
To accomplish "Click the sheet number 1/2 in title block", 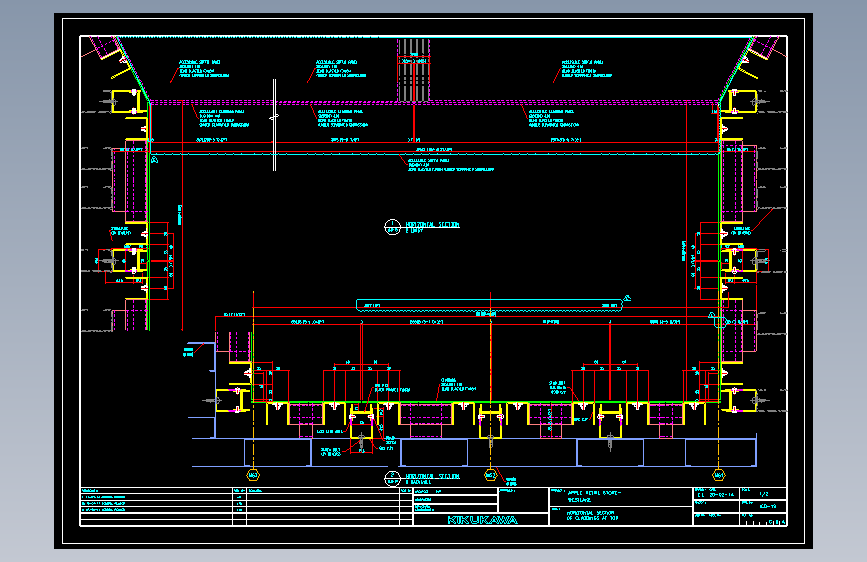I will [764, 494].
